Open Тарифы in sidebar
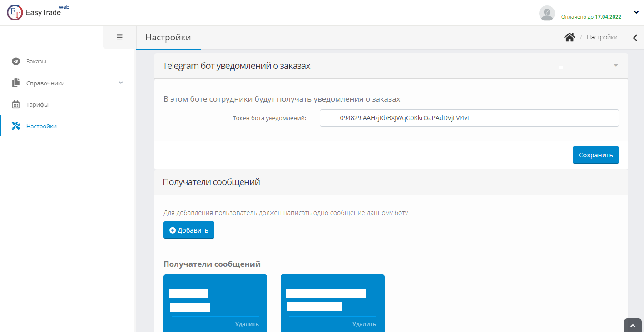This screenshot has height=332, width=644. (37, 104)
